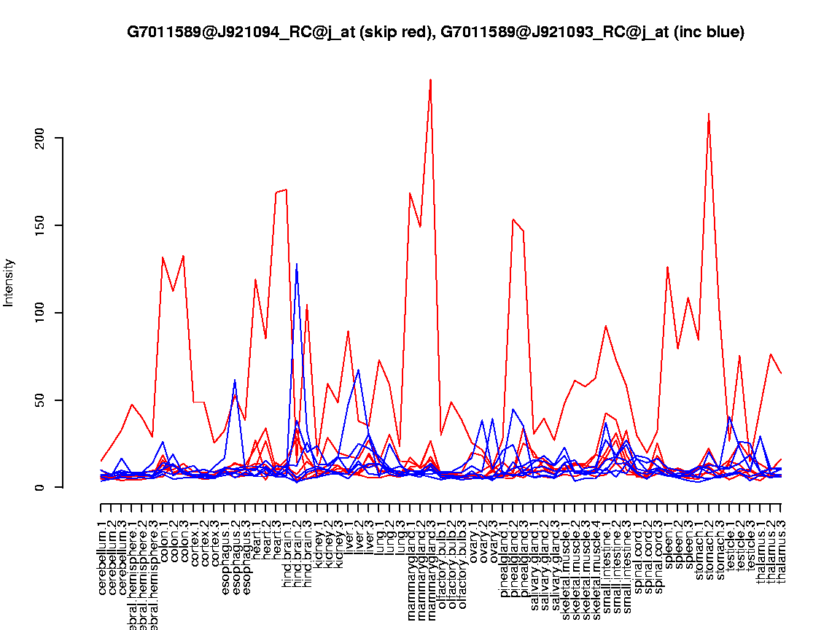This screenshot has width=840, height=630.
Task: Click the 50 y-axis tick label
Action: click(x=40, y=400)
